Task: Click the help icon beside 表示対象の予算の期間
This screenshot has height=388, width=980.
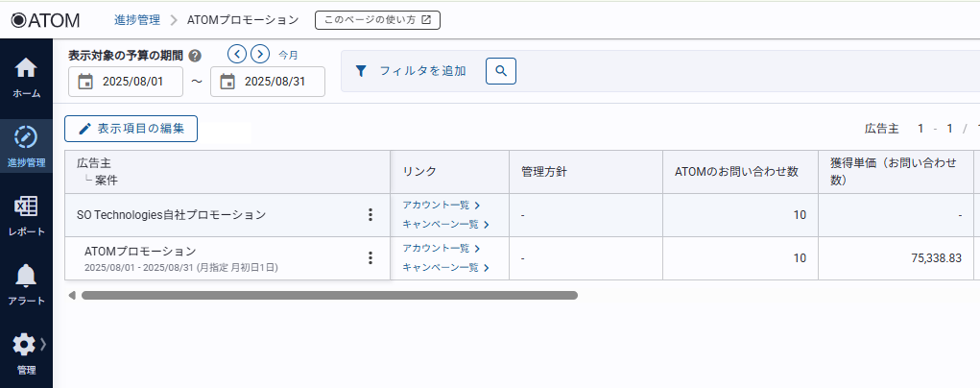Action: [x=195, y=56]
